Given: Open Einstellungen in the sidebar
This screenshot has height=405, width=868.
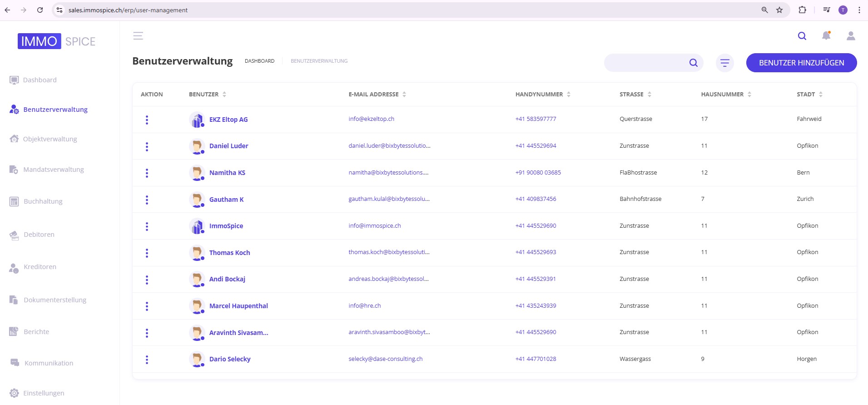Looking at the screenshot, I should coord(44,393).
